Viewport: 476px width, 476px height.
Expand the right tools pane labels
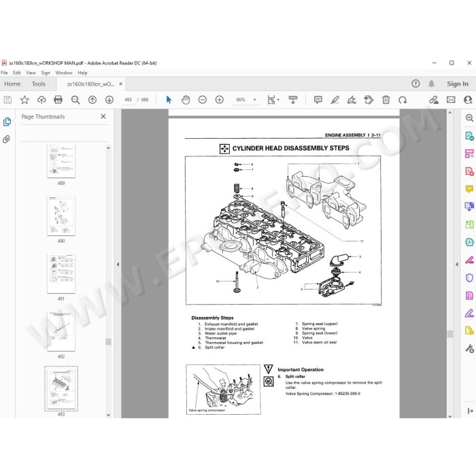click(471, 411)
